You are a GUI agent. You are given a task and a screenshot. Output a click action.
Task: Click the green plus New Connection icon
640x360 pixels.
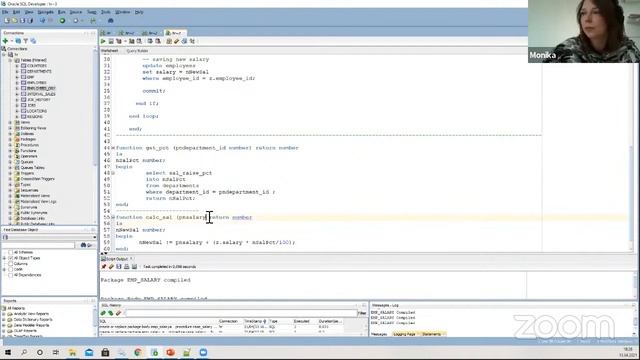click(x=5, y=41)
